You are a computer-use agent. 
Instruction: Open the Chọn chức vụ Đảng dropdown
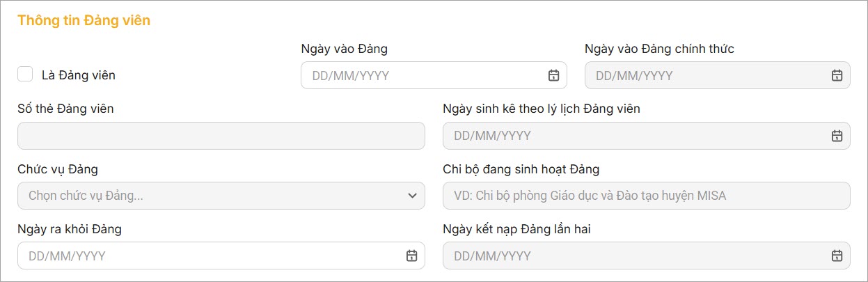click(209, 196)
